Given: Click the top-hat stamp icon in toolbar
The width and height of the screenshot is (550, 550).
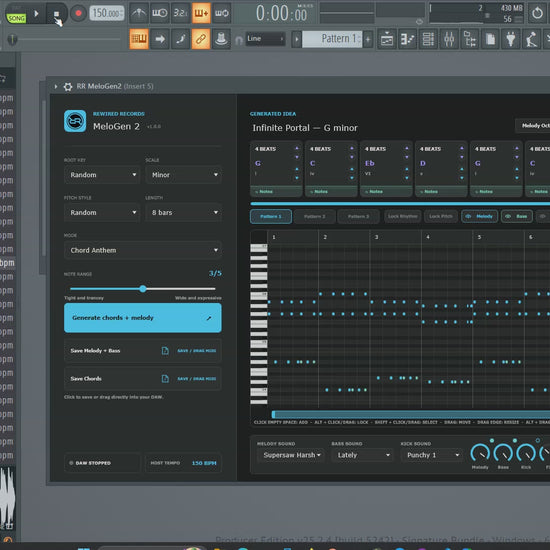Looking at the screenshot, I should [221, 39].
